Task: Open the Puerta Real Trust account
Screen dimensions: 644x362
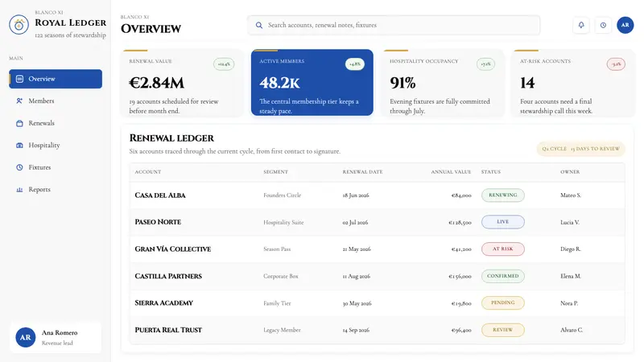Action: pos(168,330)
